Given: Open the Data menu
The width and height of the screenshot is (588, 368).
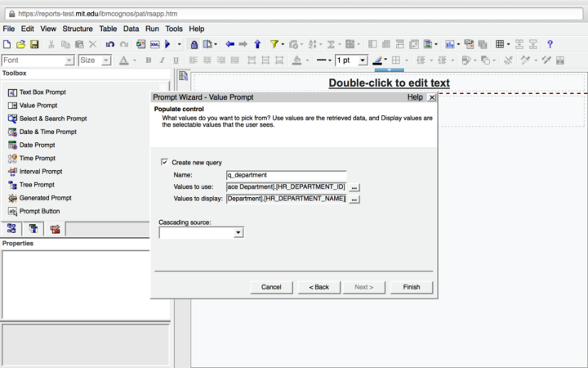Looking at the screenshot, I should [131, 29].
